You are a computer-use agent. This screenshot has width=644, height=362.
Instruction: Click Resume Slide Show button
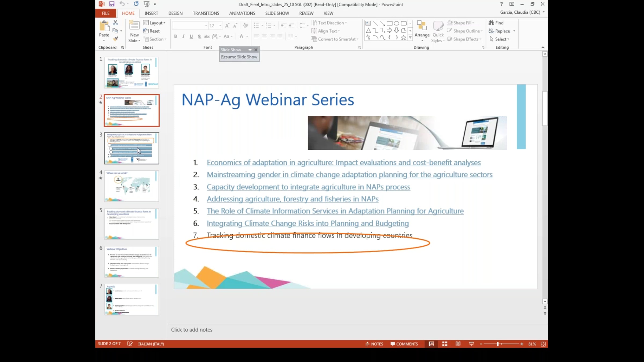pos(239,57)
